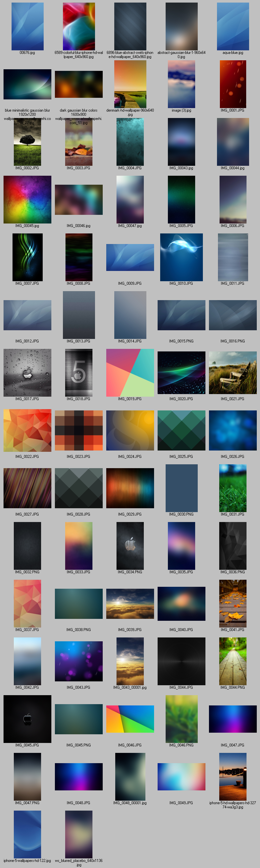Click the file name "IMG_0048_00001.jpg"
Image resolution: width=260 pixels, height=868 pixels.
tap(130, 803)
